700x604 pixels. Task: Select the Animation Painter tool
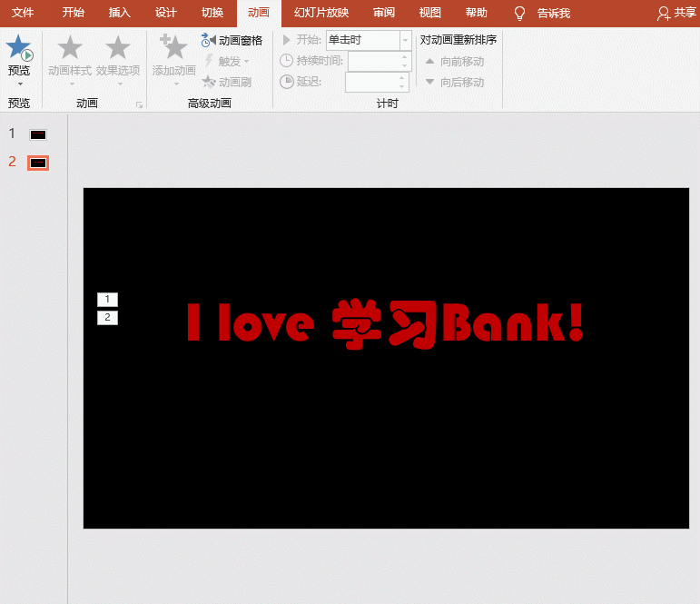point(227,82)
